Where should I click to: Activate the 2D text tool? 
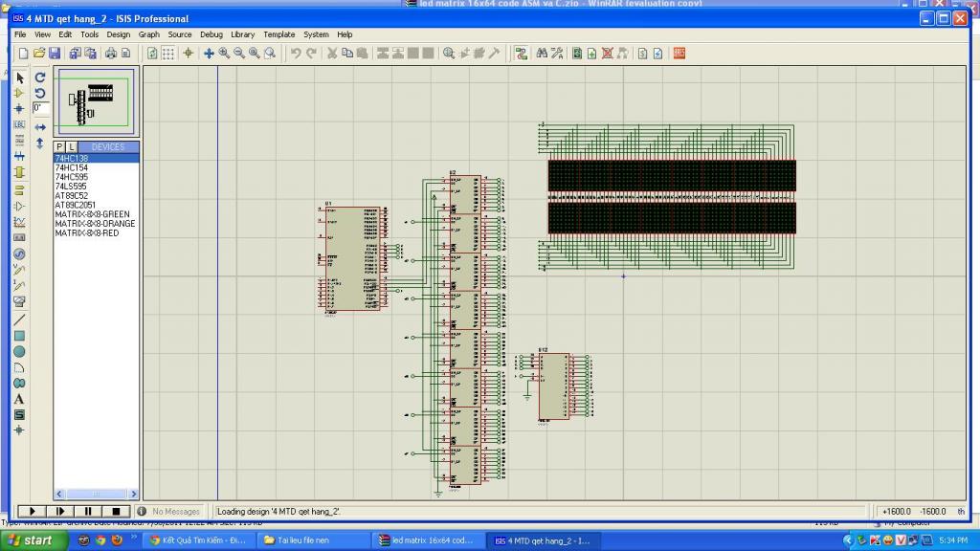[19, 399]
